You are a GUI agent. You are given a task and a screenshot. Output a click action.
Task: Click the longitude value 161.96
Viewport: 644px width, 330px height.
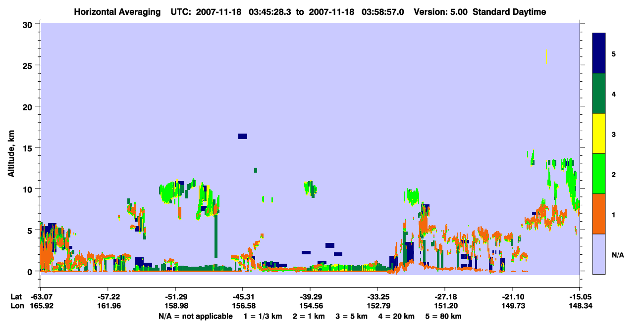(x=107, y=306)
